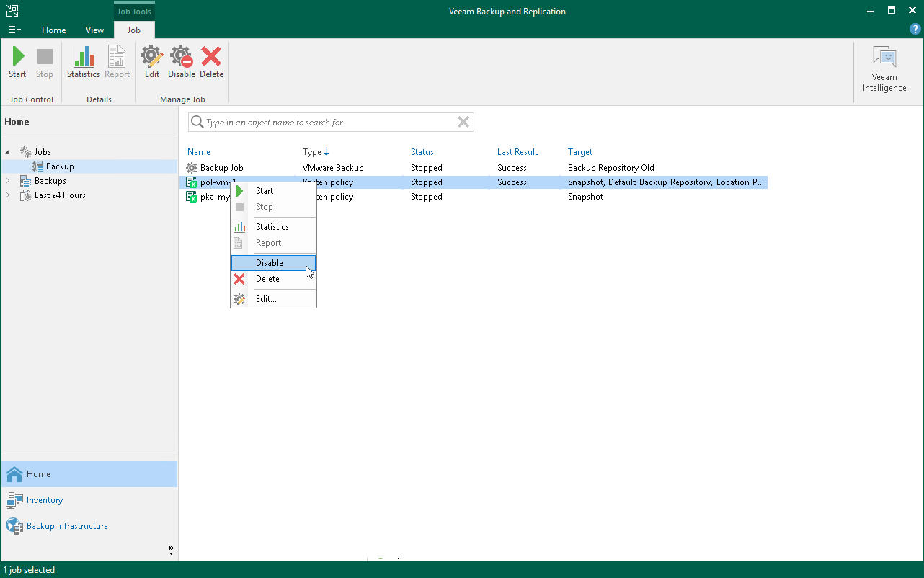This screenshot has height=578, width=924.
Task: Click the Statistics icon in context menu
Action: [239, 227]
